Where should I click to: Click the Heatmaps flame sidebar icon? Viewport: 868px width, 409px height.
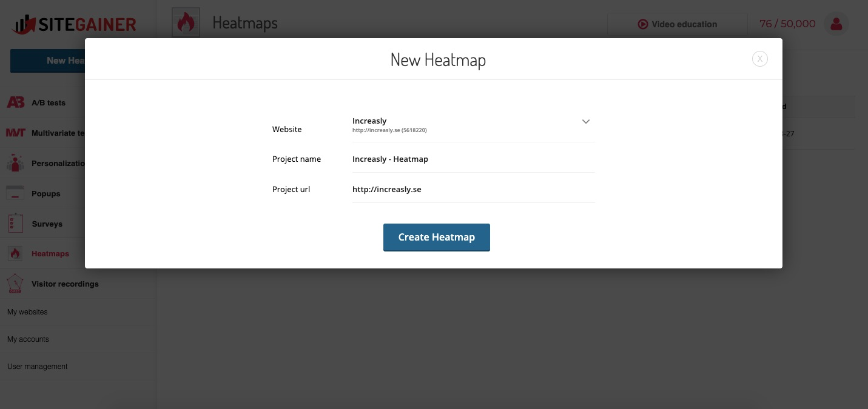point(15,253)
